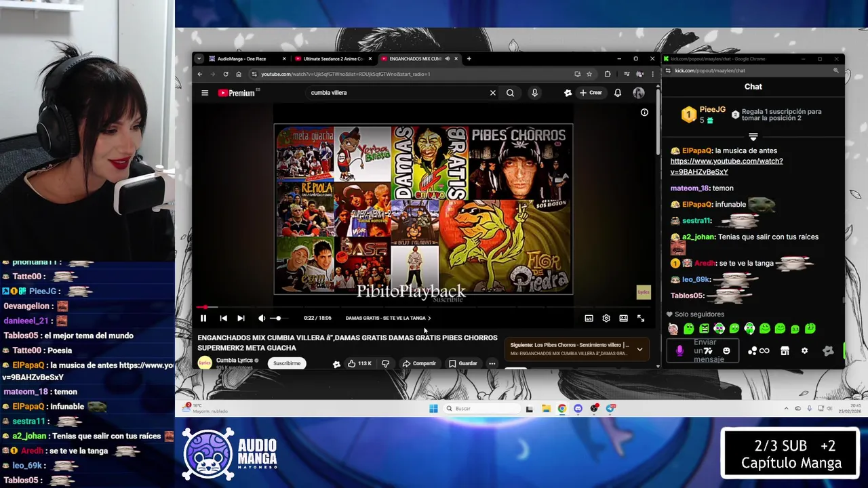
Task: Open the Crear menu
Action: coord(591,93)
